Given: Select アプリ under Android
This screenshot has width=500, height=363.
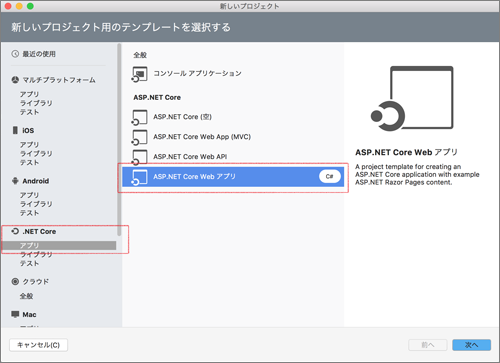Looking at the screenshot, I should coord(29,195).
